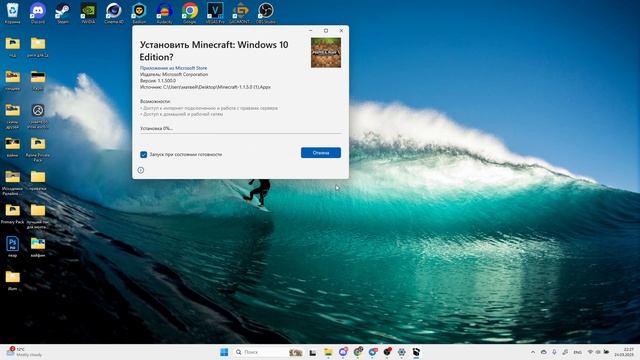
Task: Launch Discord from the desktop
Action: coord(38,12)
